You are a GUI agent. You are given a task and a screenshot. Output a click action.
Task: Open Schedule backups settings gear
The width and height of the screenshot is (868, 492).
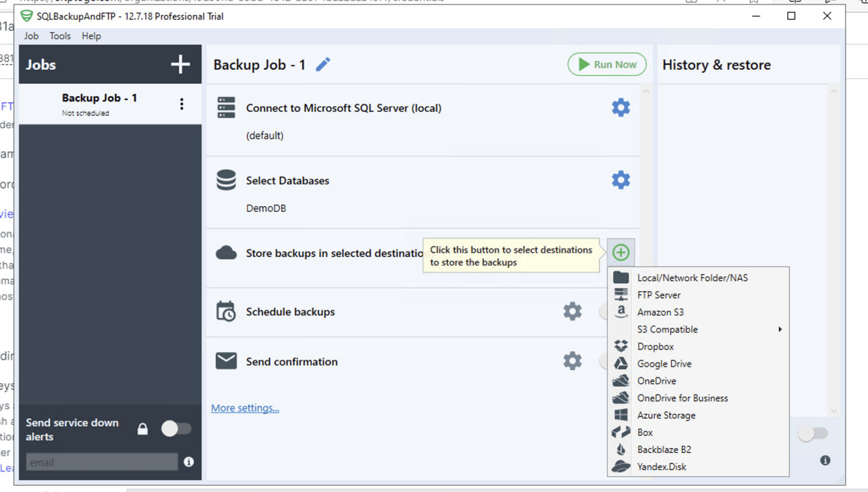[x=572, y=311]
